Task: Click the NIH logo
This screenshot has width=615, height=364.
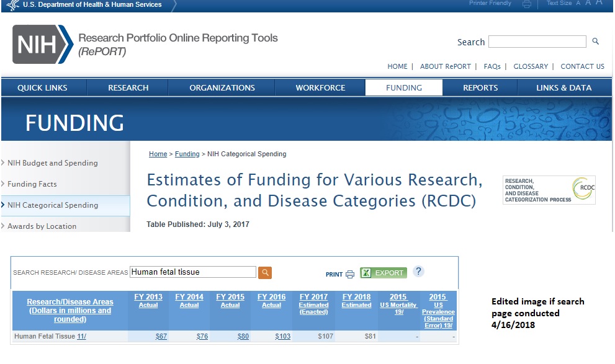Action: pos(43,44)
